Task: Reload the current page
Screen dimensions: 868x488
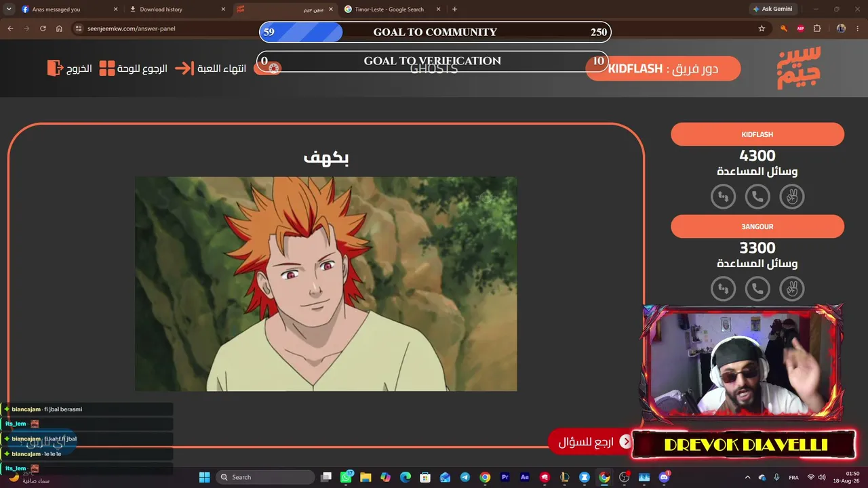Action: pos(43,28)
